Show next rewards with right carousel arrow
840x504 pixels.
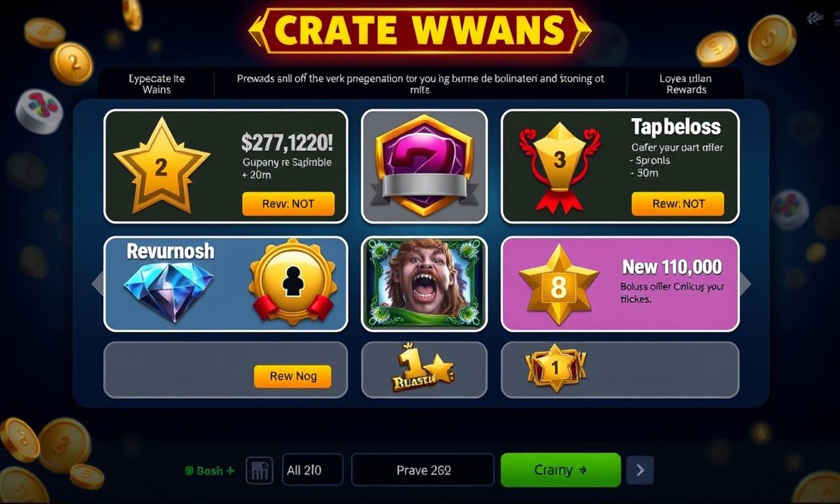coord(745,283)
